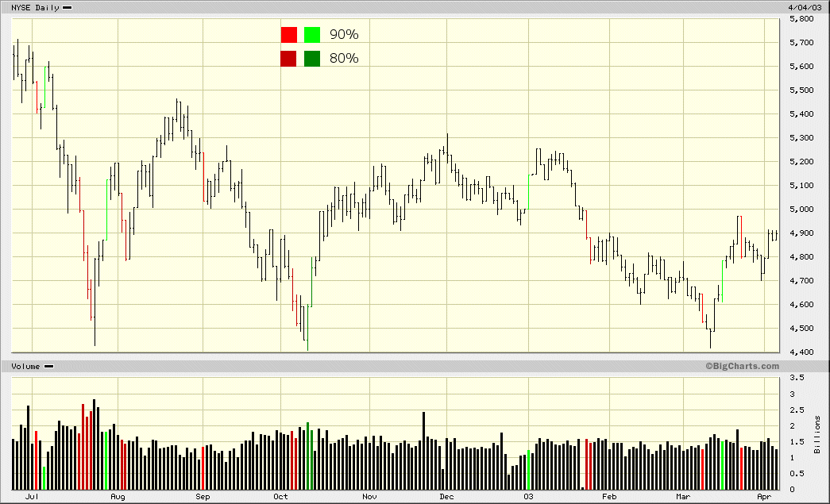
Task: Click the Feb month label
Action: tap(609, 497)
